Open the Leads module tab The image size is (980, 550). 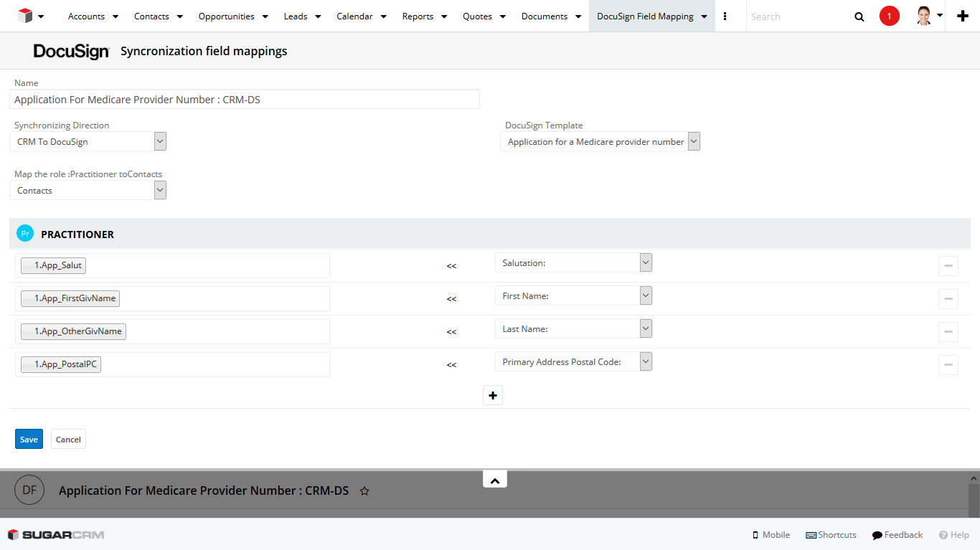click(296, 16)
